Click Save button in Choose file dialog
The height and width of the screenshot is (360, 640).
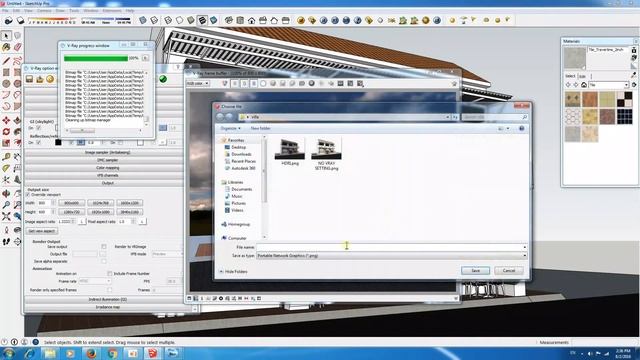[x=475, y=271]
